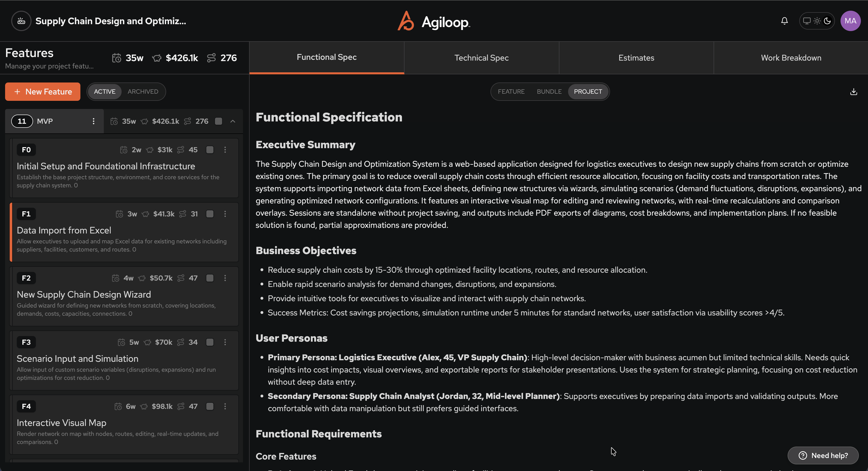Open the Work Breakdown tab

point(791,58)
